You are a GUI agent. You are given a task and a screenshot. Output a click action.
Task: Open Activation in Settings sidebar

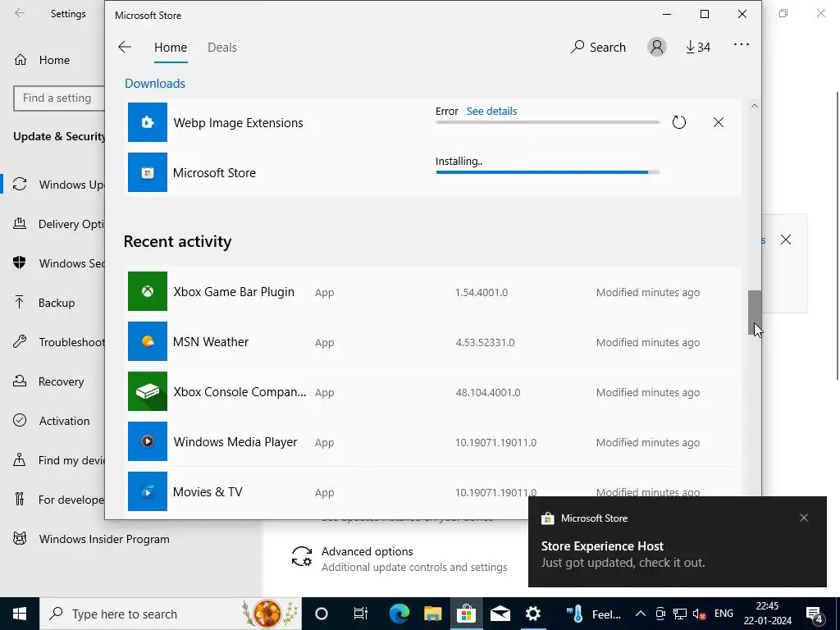(52, 421)
